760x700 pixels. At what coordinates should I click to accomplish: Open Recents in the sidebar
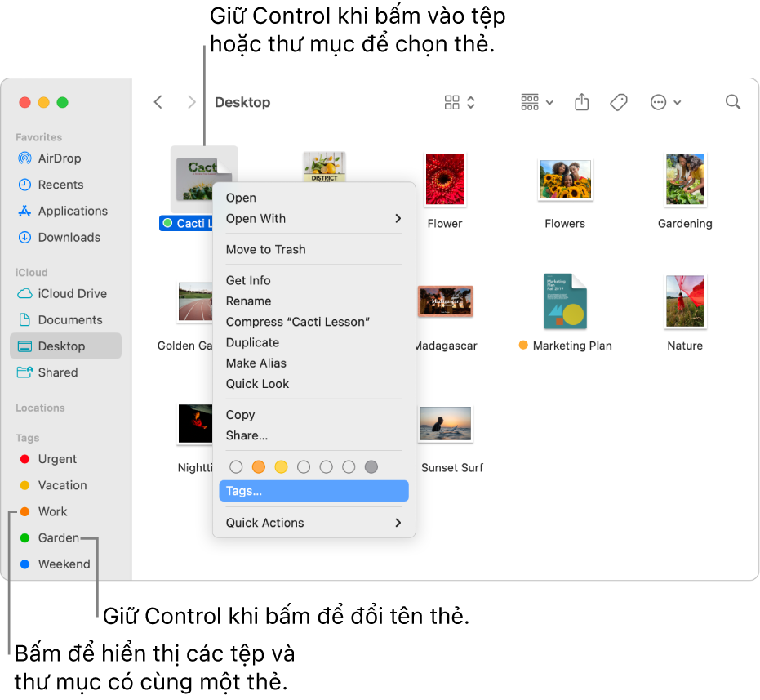[x=65, y=185]
